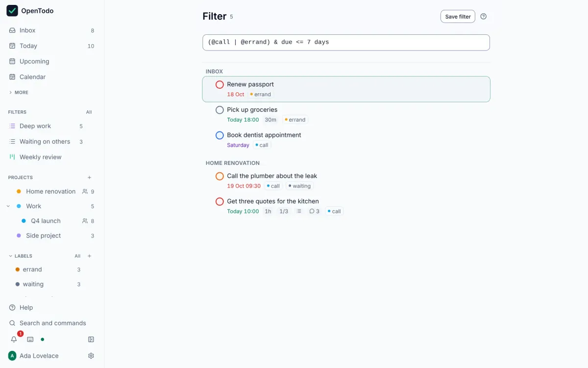Image resolution: width=588 pixels, height=368 pixels.
Task: Show All labels link
Action: (77, 256)
